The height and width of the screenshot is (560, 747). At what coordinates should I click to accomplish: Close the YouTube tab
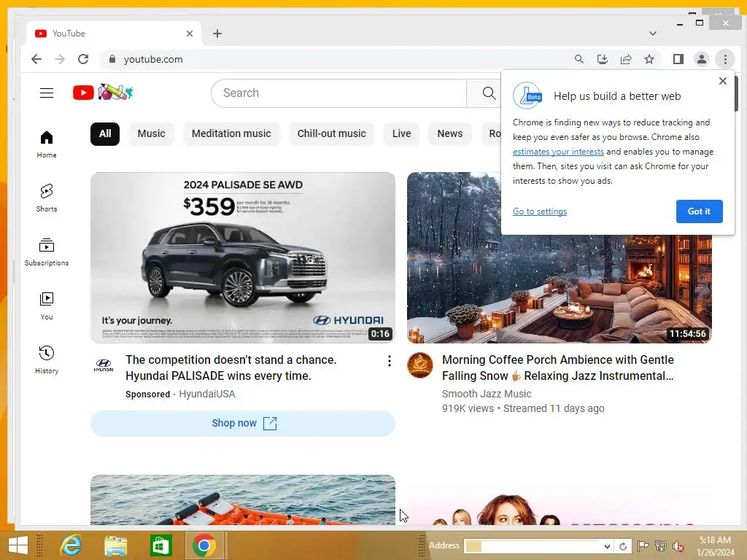pos(190,34)
